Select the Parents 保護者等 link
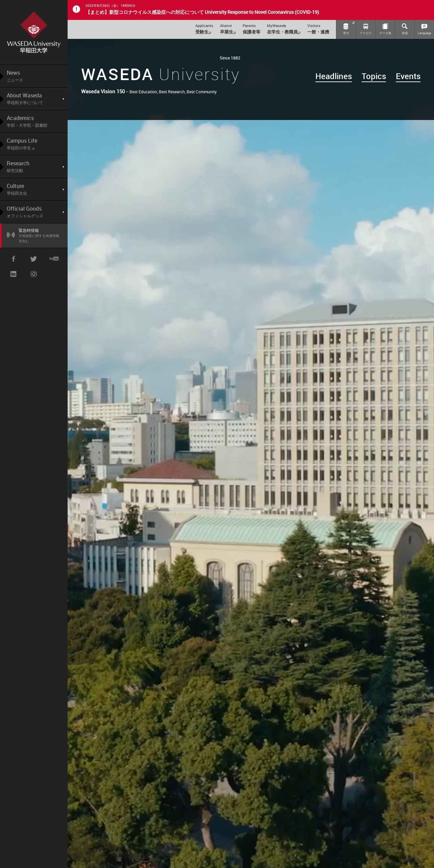The height and width of the screenshot is (868, 434). (251, 29)
